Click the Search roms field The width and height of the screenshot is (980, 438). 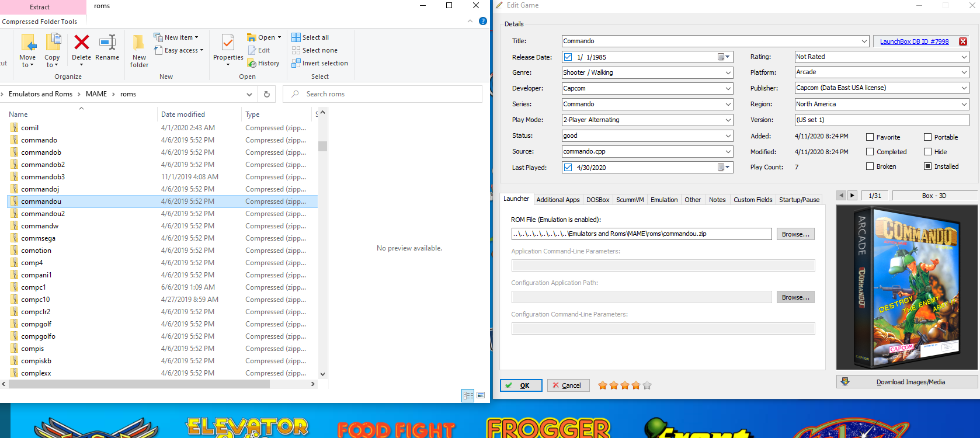[x=383, y=94]
